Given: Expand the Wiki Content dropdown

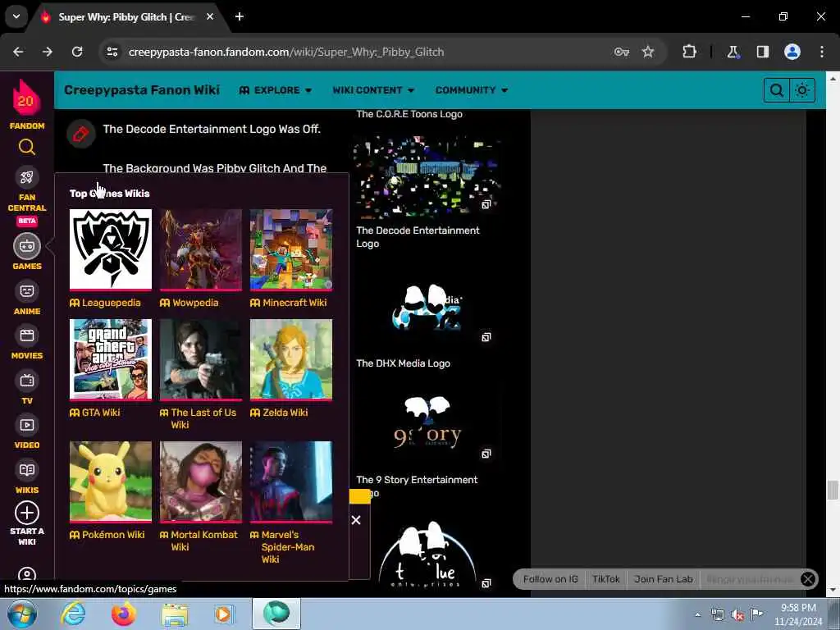Looking at the screenshot, I should click(373, 90).
